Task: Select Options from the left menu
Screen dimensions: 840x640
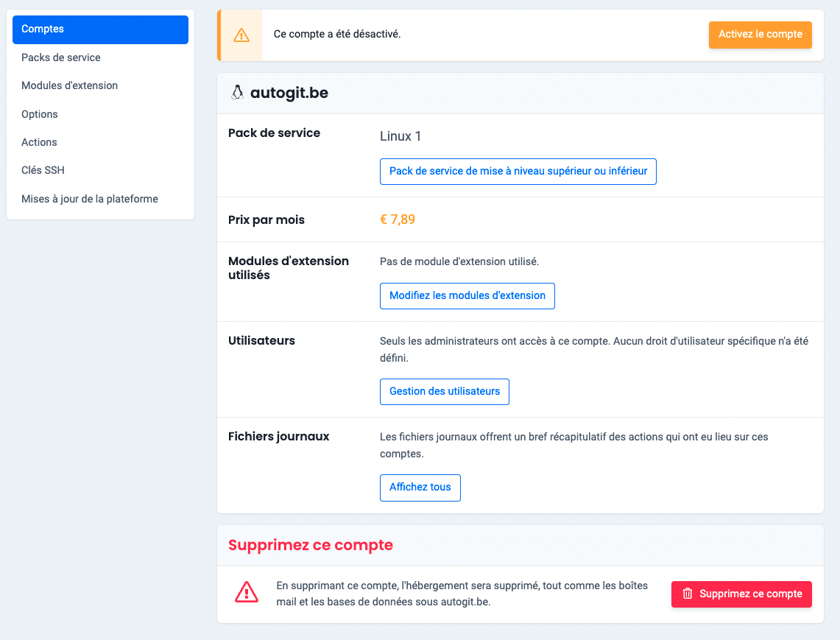Action: (x=40, y=114)
